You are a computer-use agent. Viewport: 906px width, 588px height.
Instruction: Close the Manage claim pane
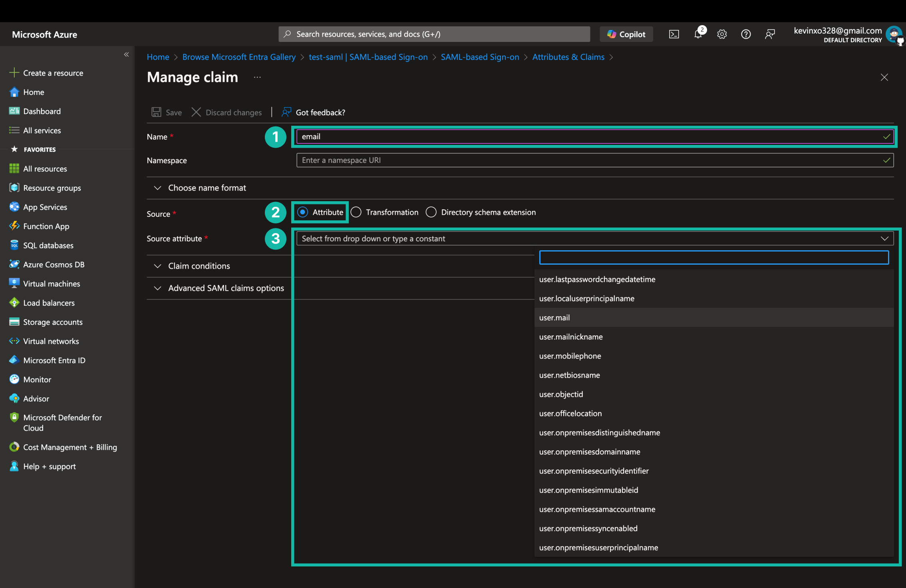(x=884, y=77)
